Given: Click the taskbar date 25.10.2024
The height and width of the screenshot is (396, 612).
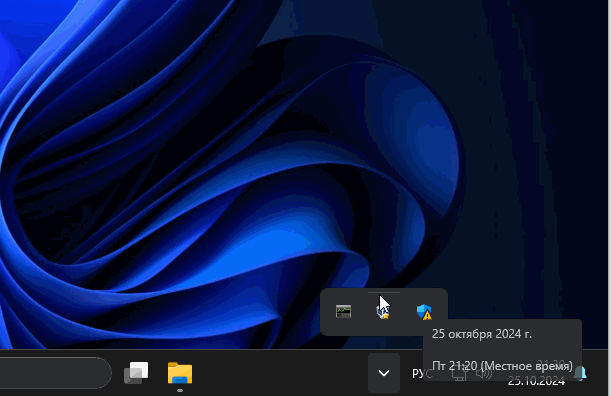Looking at the screenshot, I should pyautogui.click(x=536, y=381).
